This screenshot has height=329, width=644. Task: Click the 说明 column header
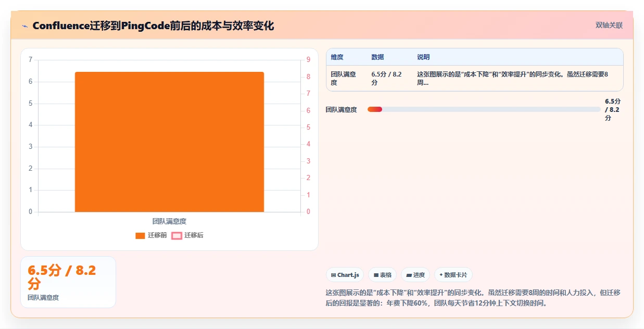point(423,57)
